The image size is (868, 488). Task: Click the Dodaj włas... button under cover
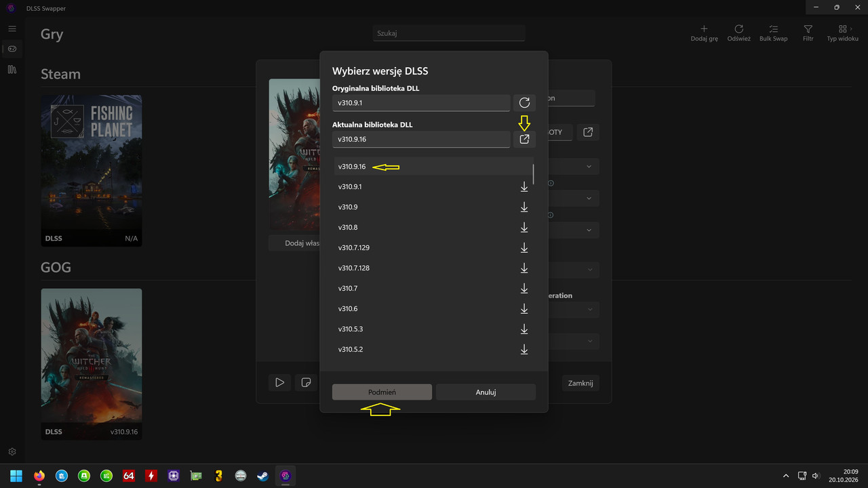click(x=294, y=243)
